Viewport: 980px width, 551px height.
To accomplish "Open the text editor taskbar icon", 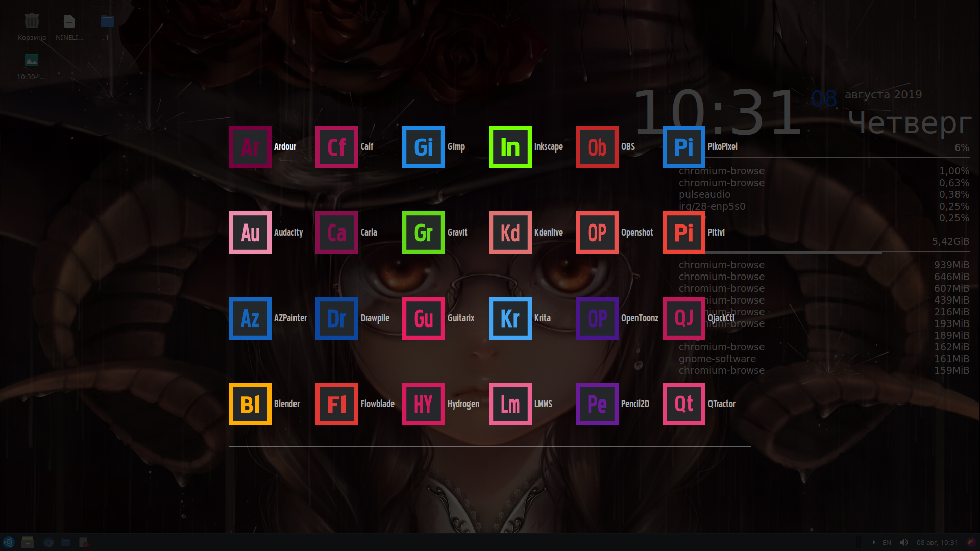I will (x=84, y=542).
